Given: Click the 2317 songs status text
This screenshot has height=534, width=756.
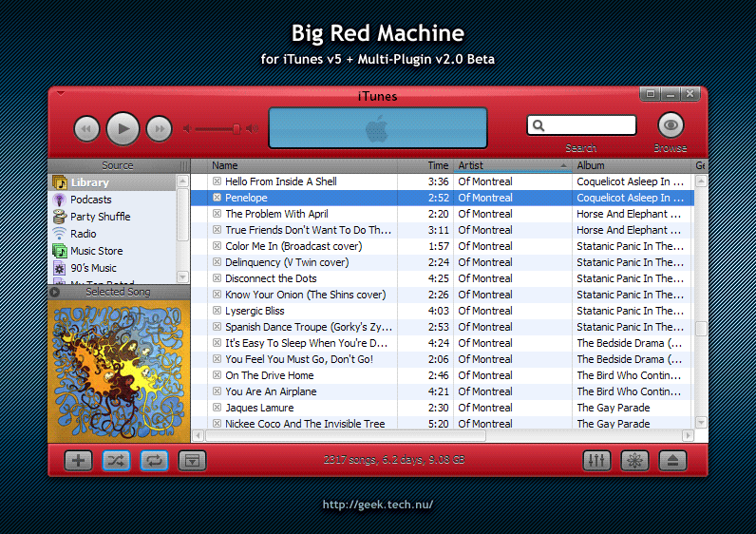Looking at the screenshot, I should coord(394,460).
